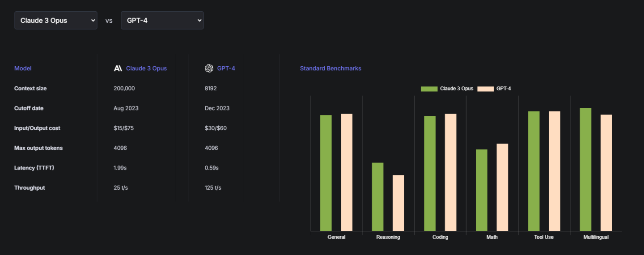Open the Claude 3 Opus column link

click(146, 68)
